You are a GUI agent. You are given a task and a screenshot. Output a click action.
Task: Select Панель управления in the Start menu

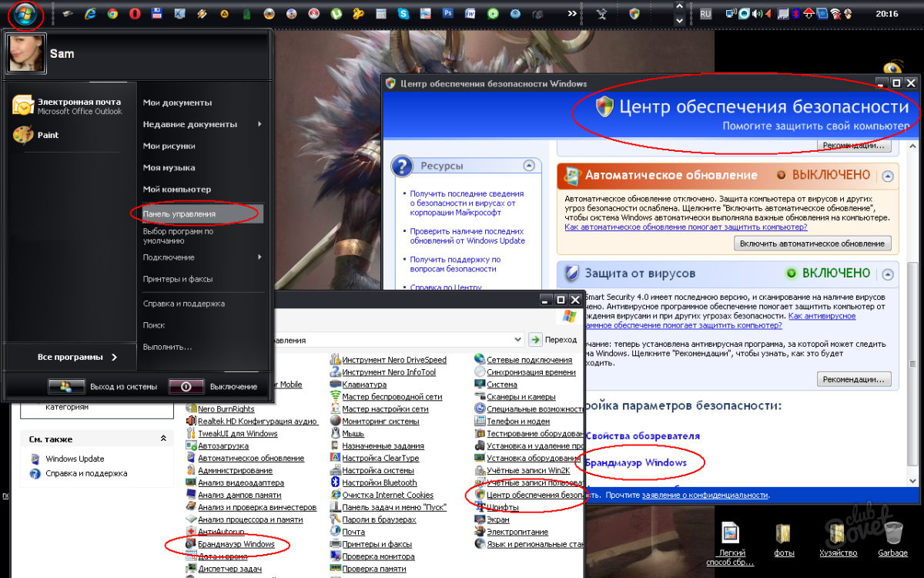click(x=202, y=213)
